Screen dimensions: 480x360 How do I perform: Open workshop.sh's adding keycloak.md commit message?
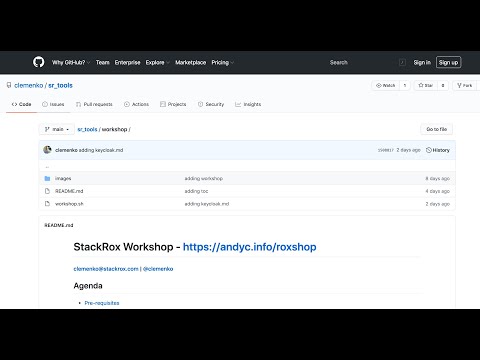click(x=207, y=204)
